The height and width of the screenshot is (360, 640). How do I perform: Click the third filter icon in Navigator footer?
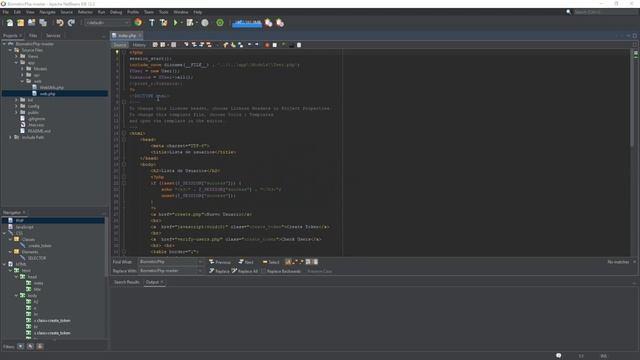tap(40, 347)
